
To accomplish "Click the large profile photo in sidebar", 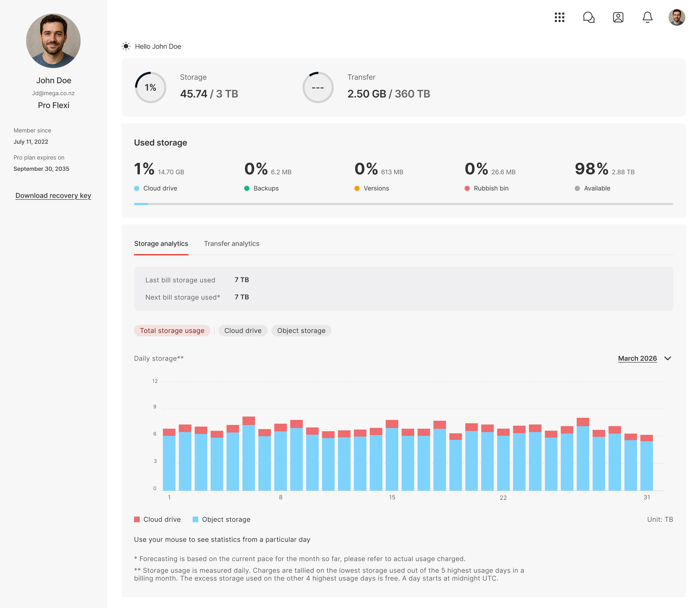I will point(53,41).
